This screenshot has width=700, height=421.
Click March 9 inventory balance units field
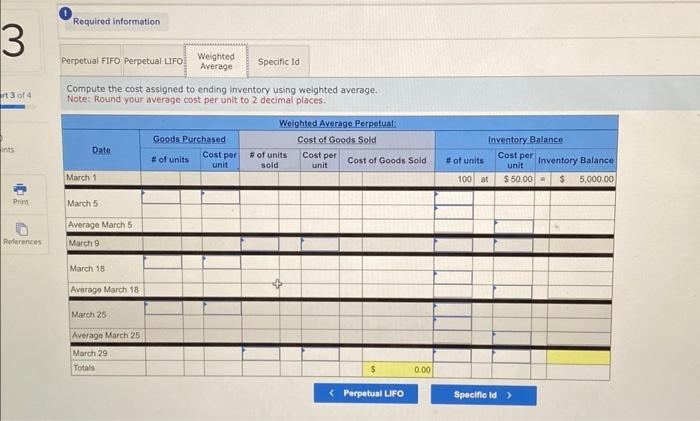(x=453, y=245)
